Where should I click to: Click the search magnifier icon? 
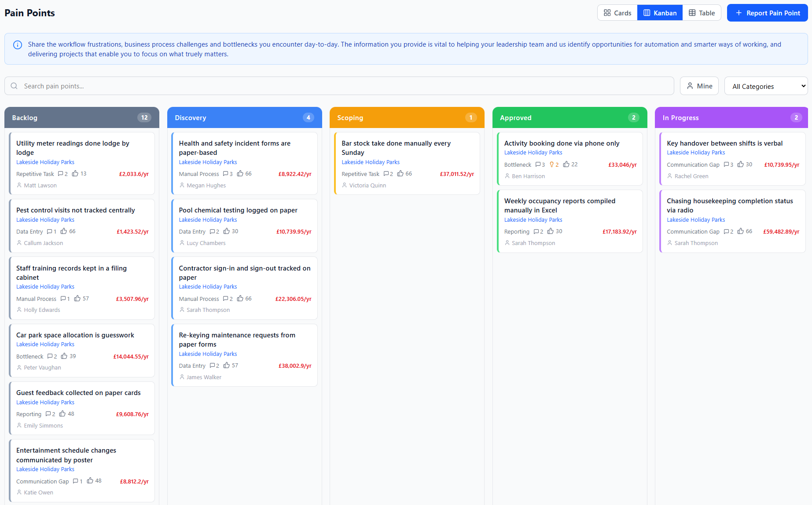14,86
